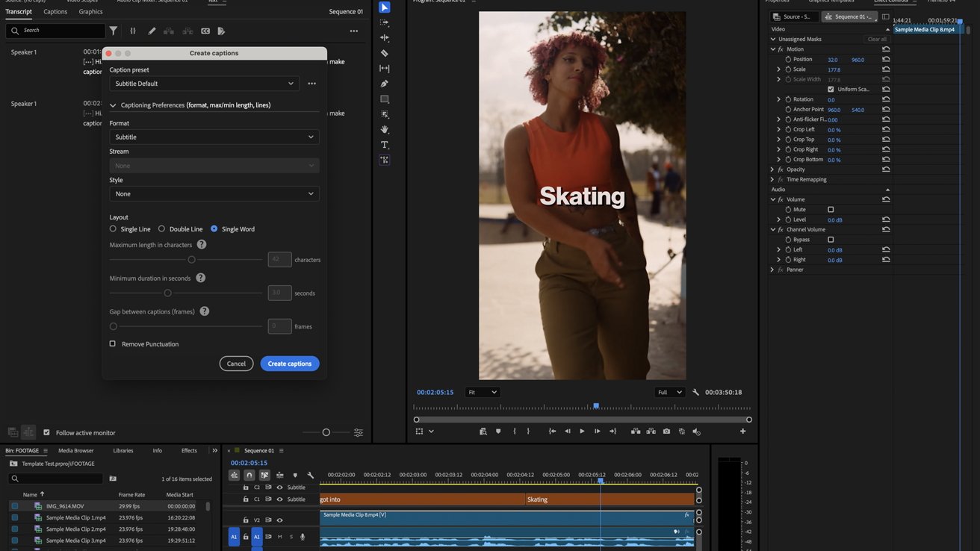
Task: Select the Type tool
Action: pyautogui.click(x=385, y=145)
